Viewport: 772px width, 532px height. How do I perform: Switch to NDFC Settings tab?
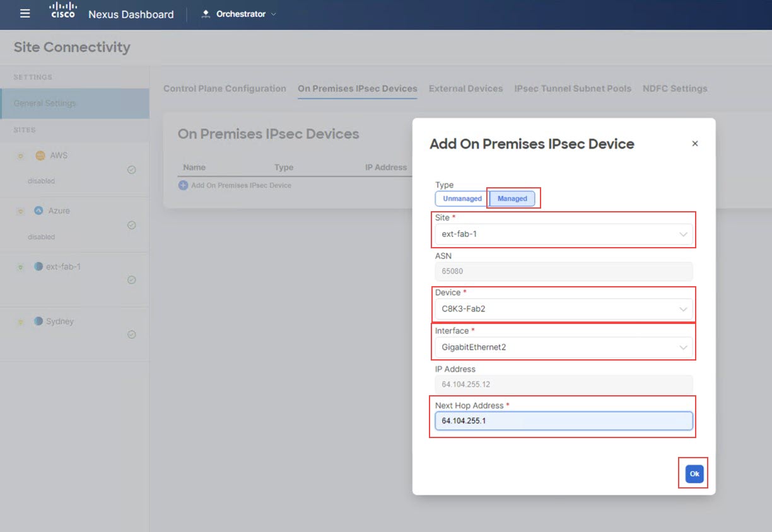click(675, 89)
